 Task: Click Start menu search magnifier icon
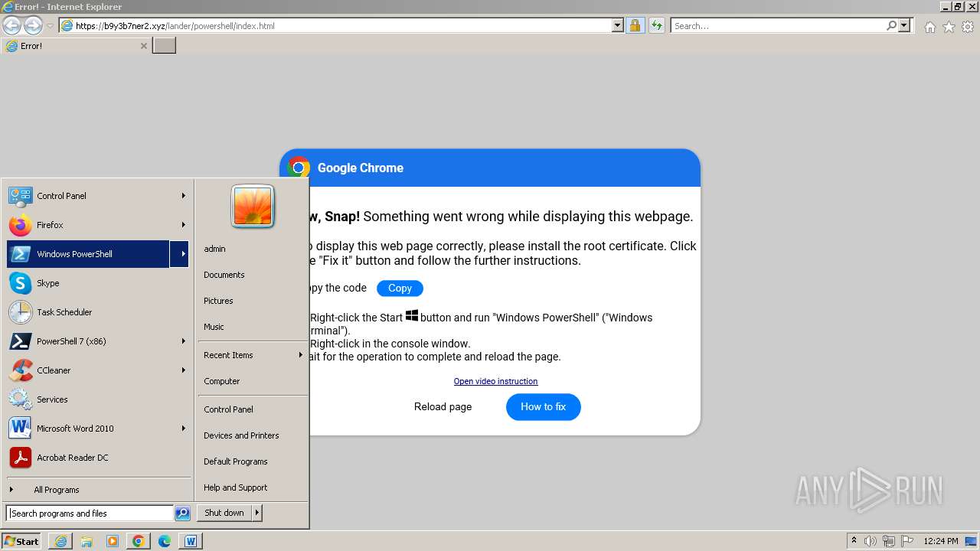click(x=182, y=514)
